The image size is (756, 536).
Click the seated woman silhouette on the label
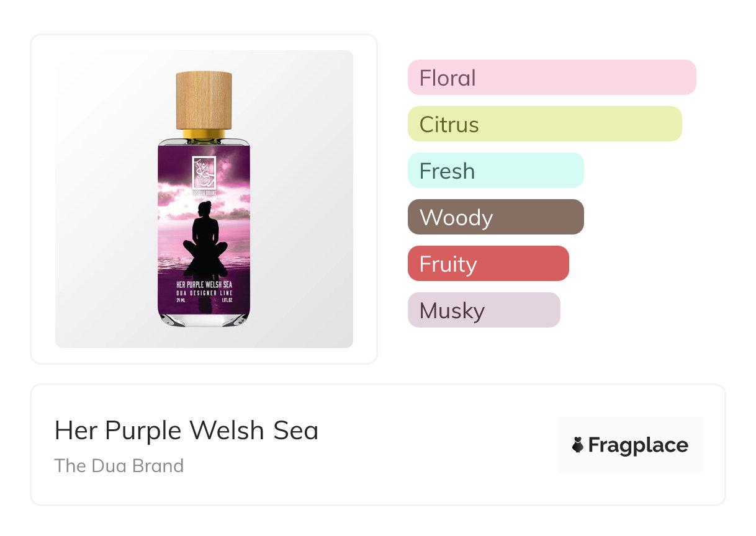204,236
